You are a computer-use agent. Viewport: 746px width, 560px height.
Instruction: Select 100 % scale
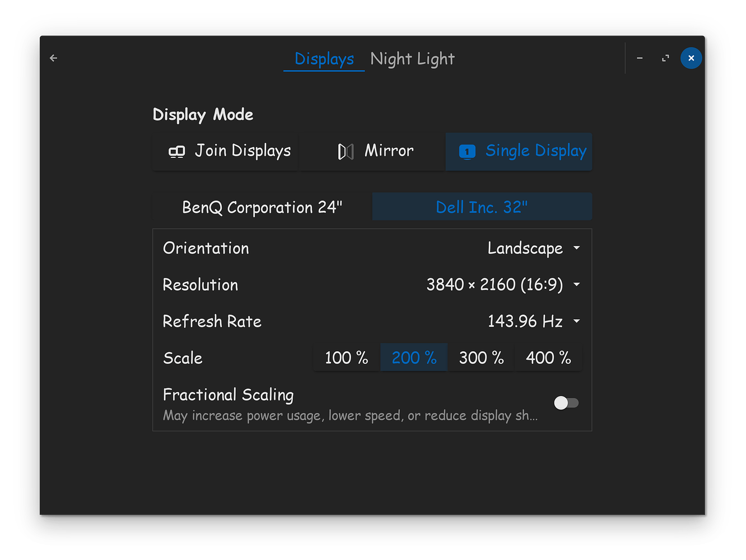click(x=346, y=357)
